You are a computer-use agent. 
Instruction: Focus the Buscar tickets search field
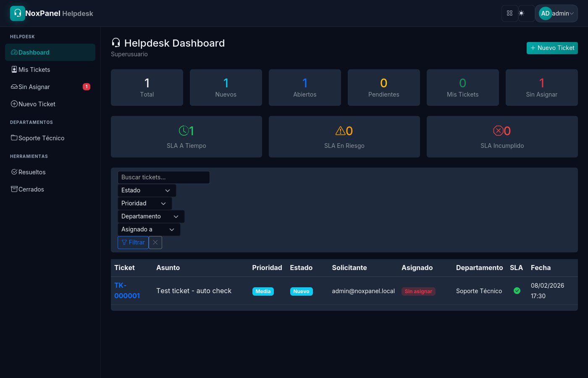pyautogui.click(x=163, y=177)
